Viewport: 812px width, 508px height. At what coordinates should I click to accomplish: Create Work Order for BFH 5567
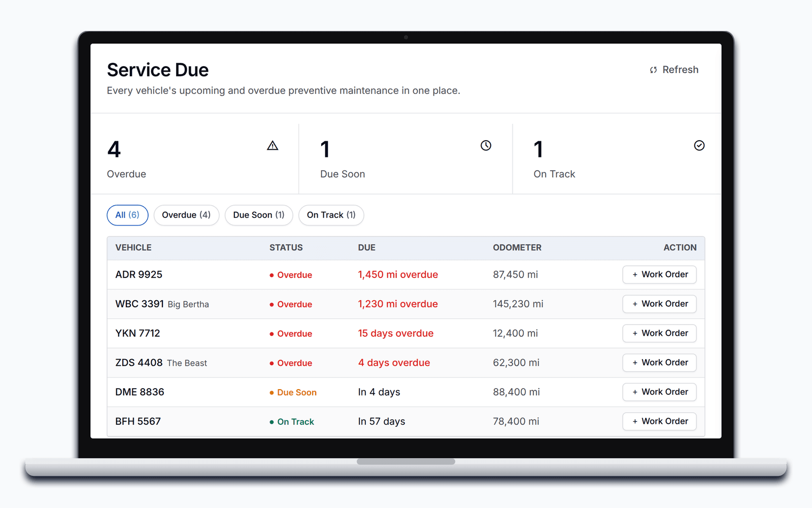click(x=659, y=421)
